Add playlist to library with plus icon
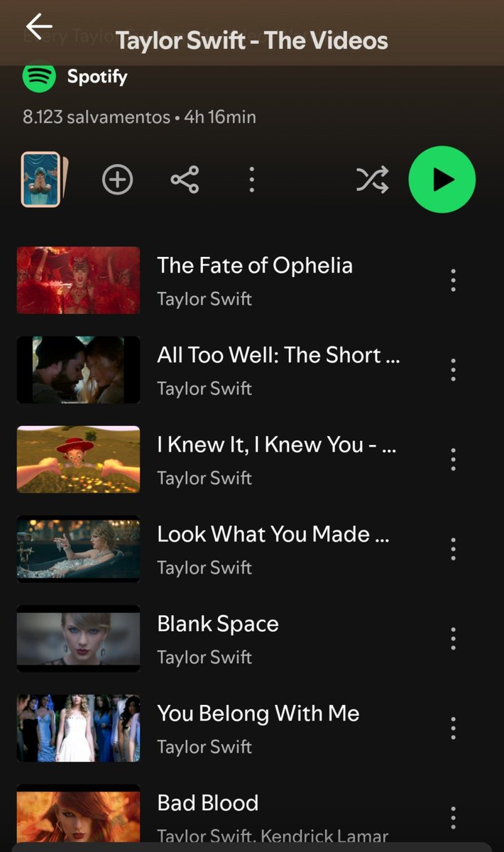 coord(118,180)
